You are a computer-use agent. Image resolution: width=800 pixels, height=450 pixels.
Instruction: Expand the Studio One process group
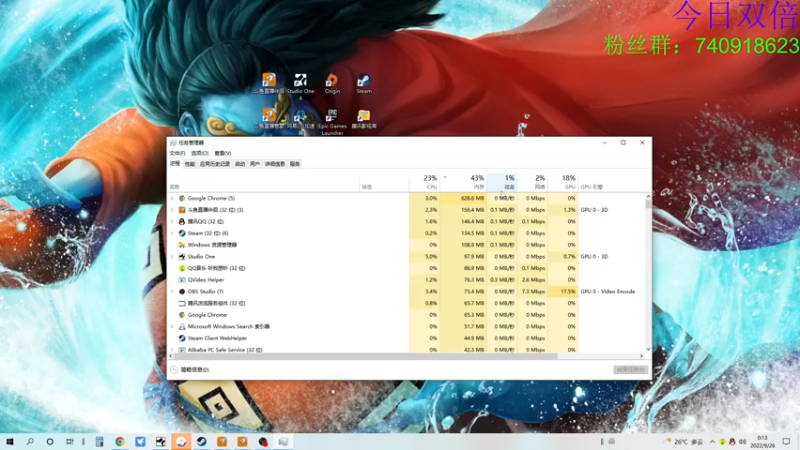(x=172, y=257)
